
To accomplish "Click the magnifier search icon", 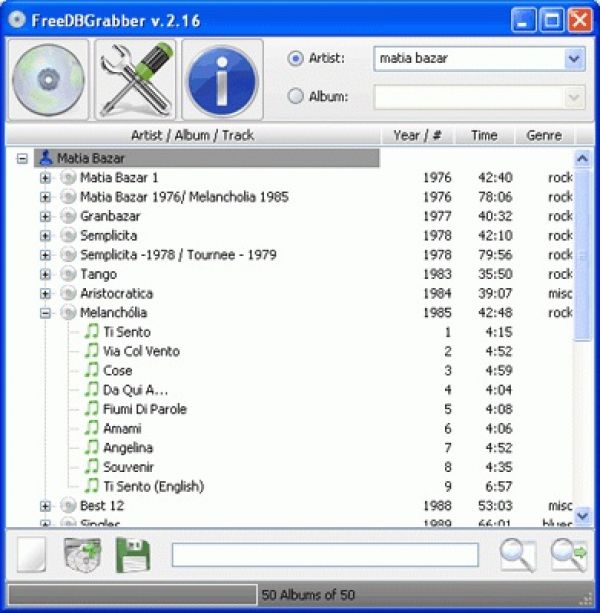I will (518, 555).
